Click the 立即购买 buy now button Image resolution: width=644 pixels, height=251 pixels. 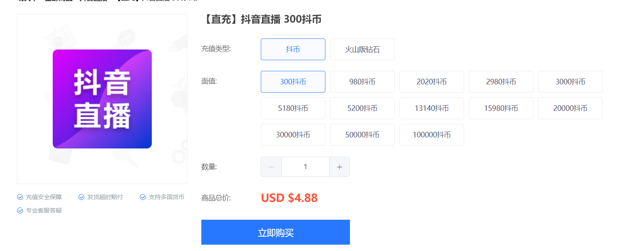pyautogui.click(x=275, y=232)
